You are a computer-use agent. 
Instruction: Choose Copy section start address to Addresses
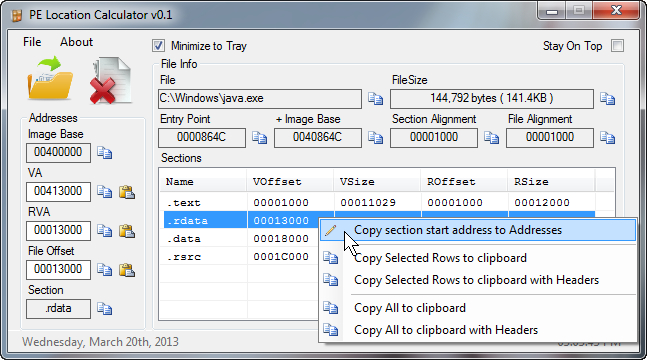click(x=478, y=230)
